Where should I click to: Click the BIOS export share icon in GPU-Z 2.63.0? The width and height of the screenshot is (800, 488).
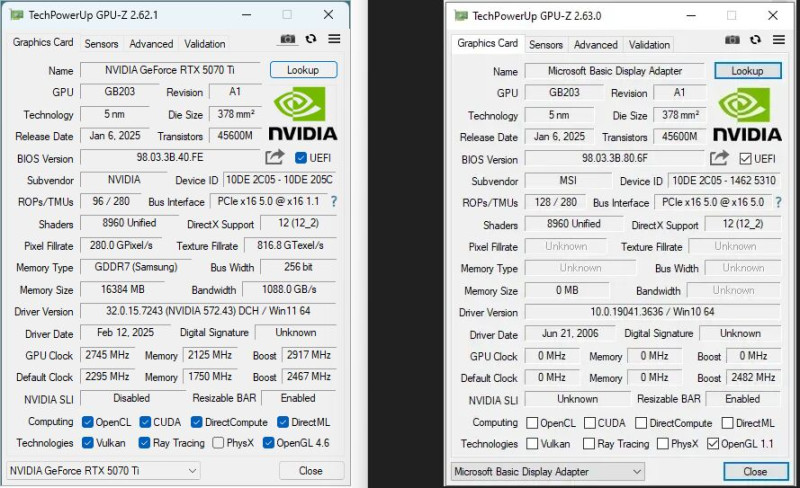(x=719, y=158)
